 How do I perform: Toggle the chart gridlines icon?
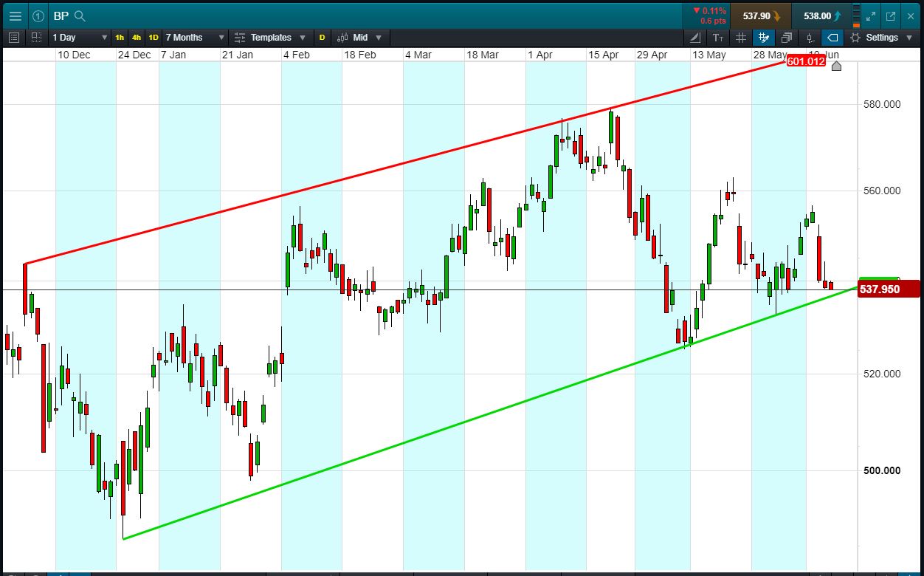click(x=741, y=37)
